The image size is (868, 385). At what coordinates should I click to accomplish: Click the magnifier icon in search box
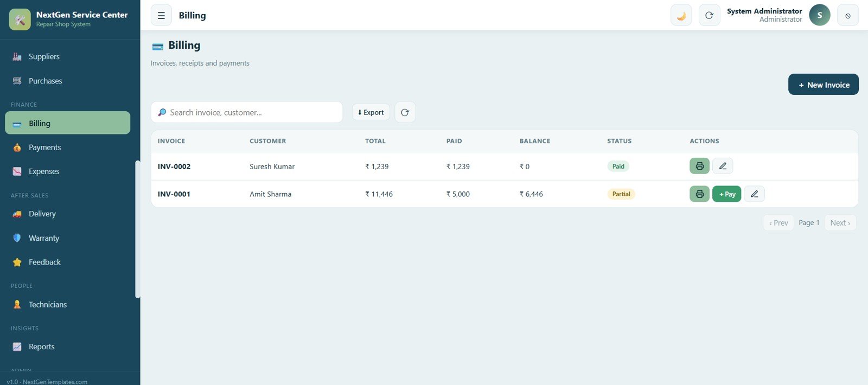click(162, 112)
